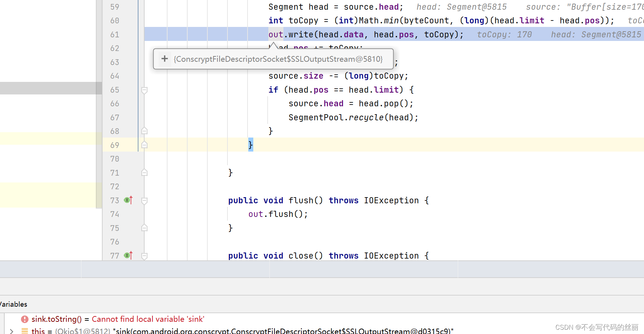Click line number 73 in the gutter
This screenshot has height=334, width=644.
pos(114,200)
